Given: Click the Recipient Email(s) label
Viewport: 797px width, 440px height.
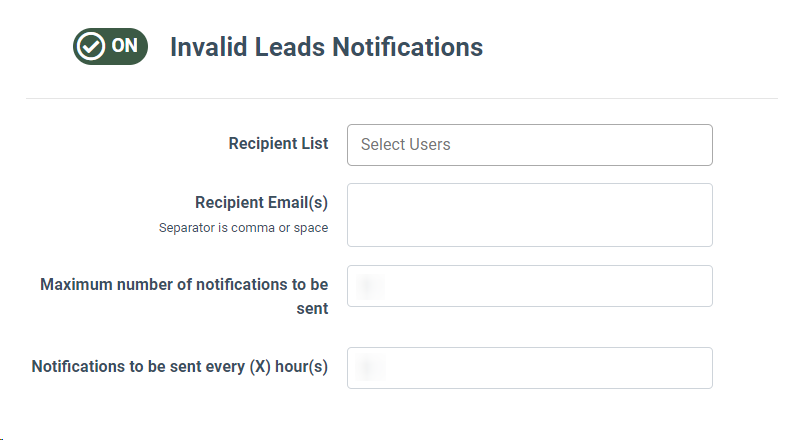Looking at the screenshot, I should coord(261,202).
